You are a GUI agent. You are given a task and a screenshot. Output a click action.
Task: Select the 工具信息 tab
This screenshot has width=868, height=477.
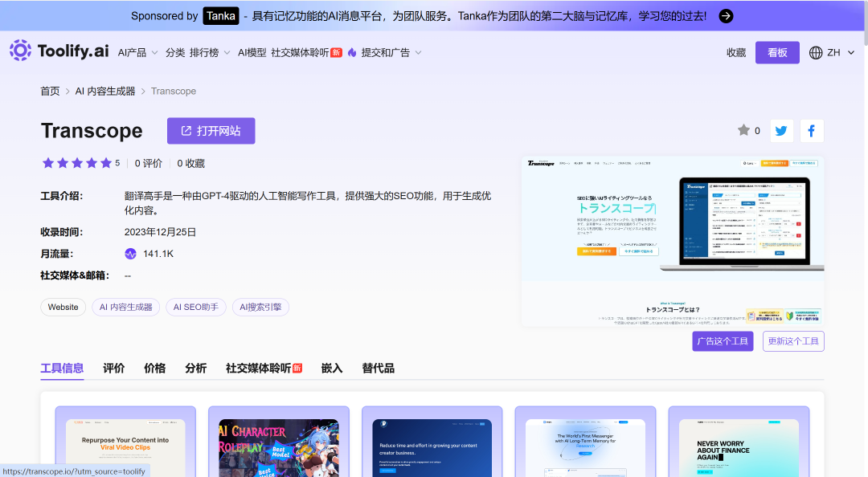[62, 369]
